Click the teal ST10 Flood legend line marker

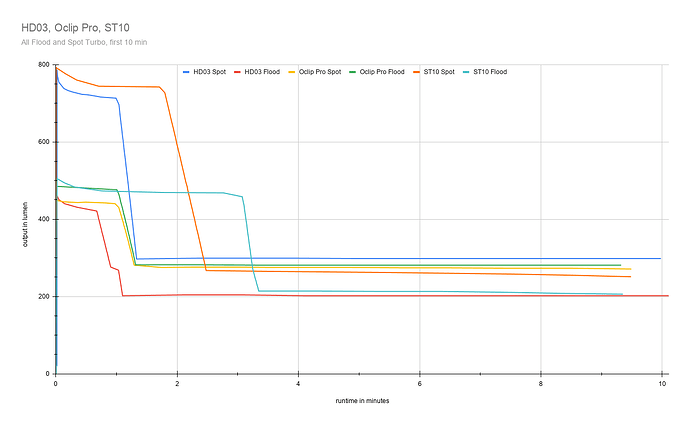coord(465,72)
